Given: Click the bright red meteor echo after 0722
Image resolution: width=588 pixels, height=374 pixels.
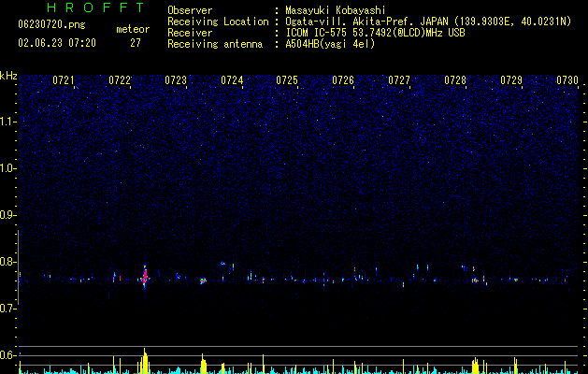Looking at the screenshot, I should [145, 278].
